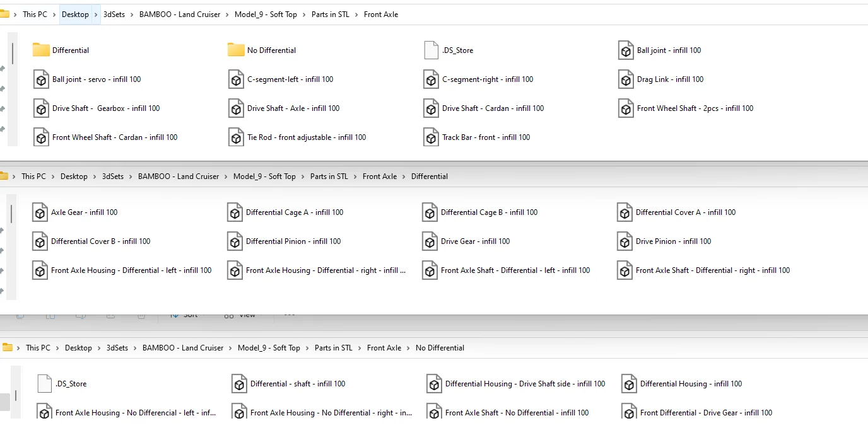Go to Front Axle in the No Differential window's path

(x=384, y=348)
